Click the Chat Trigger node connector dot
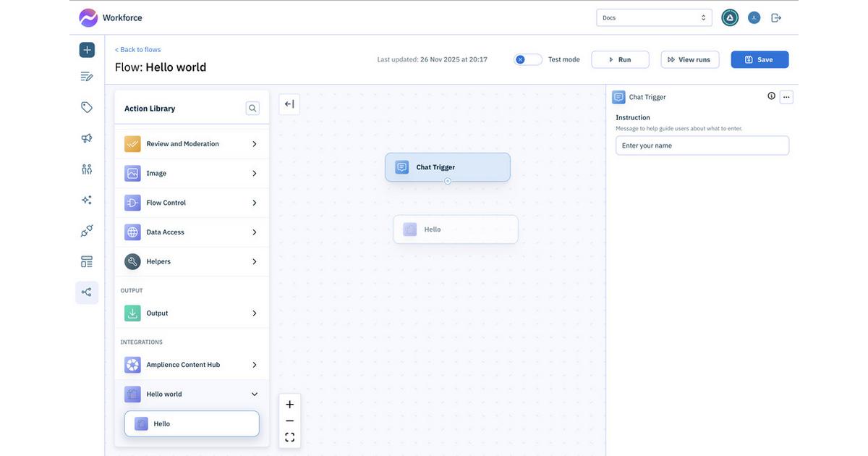 (448, 181)
